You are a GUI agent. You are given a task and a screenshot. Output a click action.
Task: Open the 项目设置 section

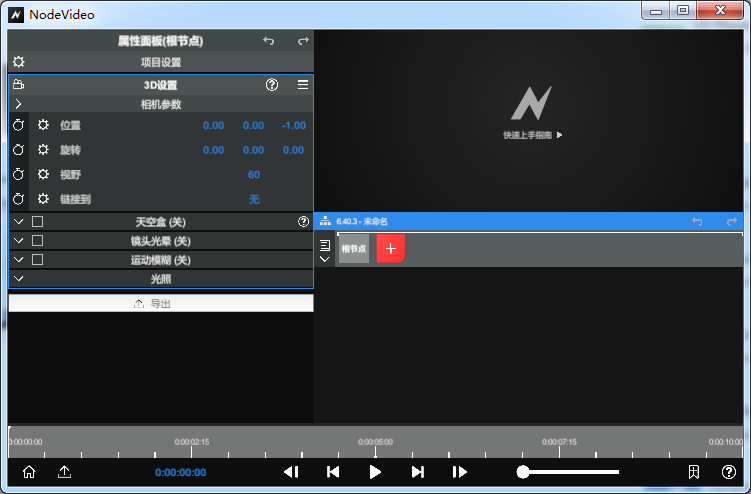160,62
